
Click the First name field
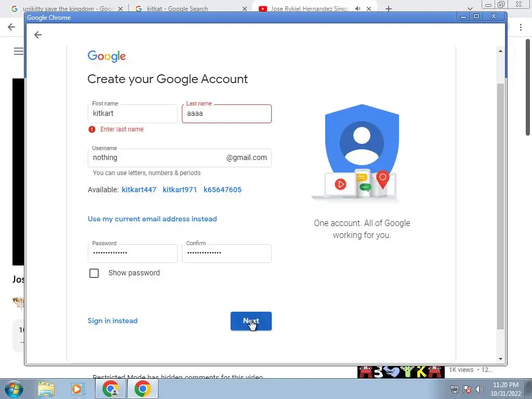pyautogui.click(x=132, y=114)
